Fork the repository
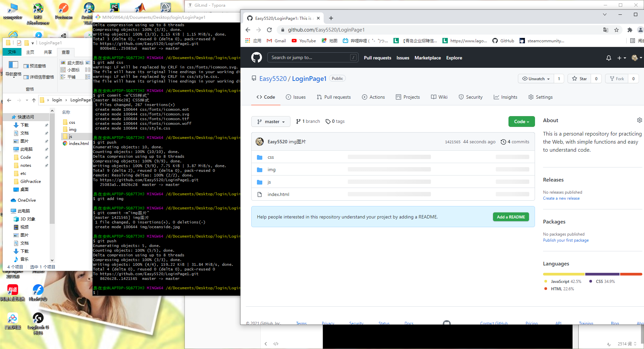The image size is (644, 349). point(616,79)
